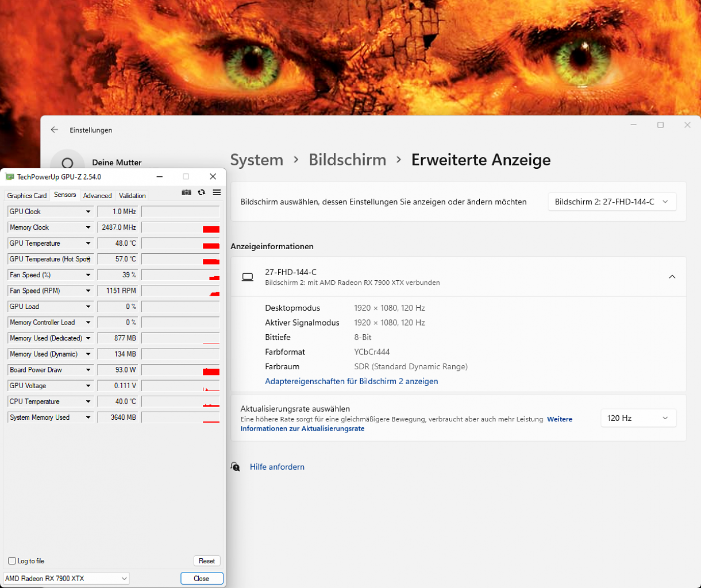Click the 1151 RPM fan speed value
This screenshot has height=588, width=701.
click(118, 291)
